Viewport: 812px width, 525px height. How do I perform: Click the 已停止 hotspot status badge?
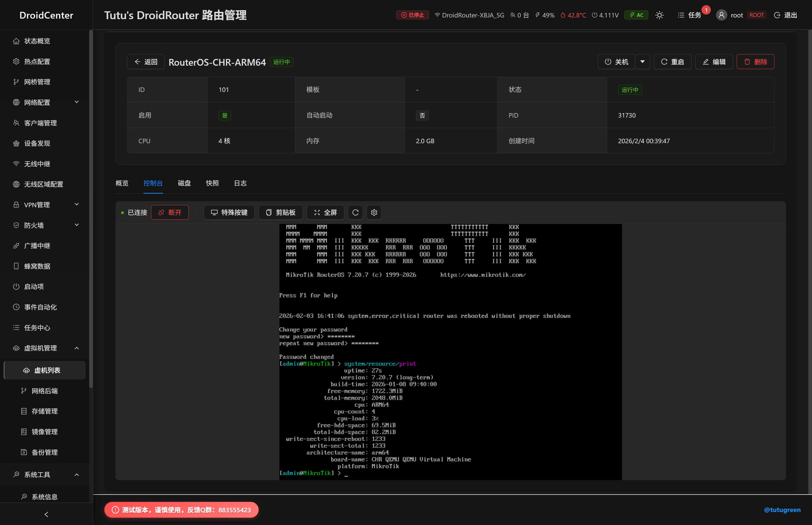412,15
